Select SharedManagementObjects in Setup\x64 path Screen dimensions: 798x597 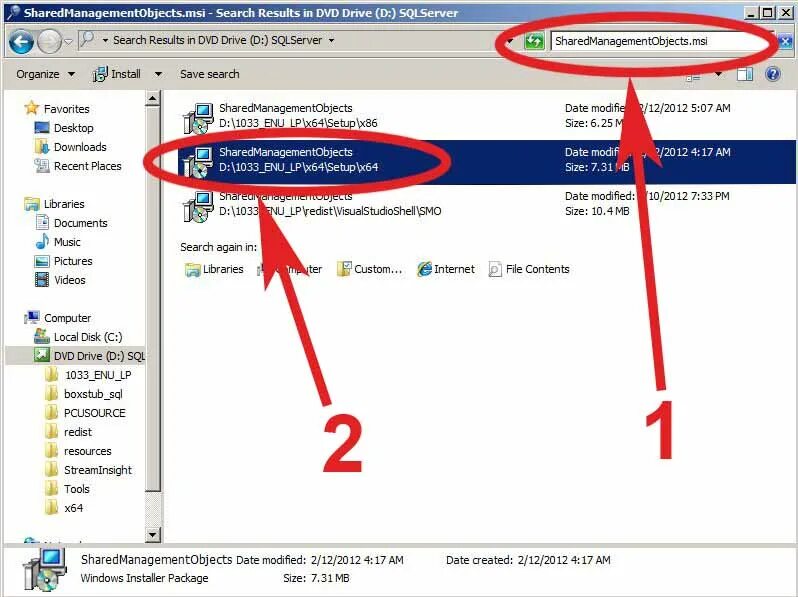coord(486,160)
